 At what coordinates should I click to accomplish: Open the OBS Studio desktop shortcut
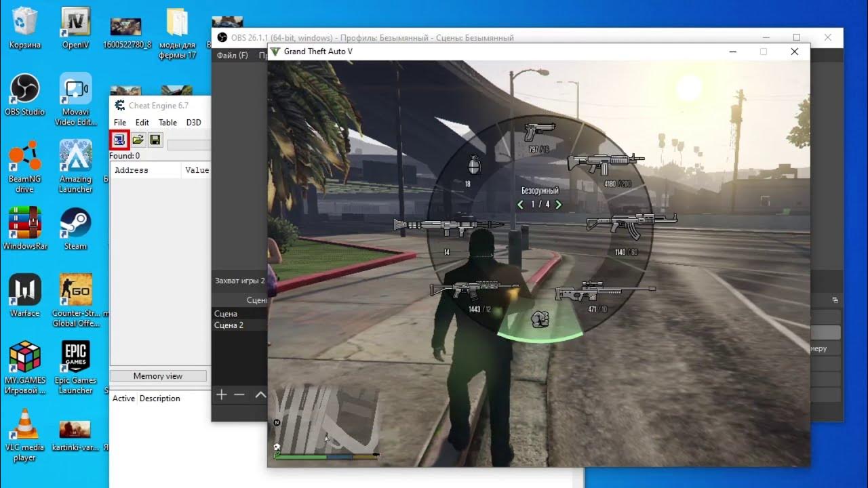[x=25, y=96]
